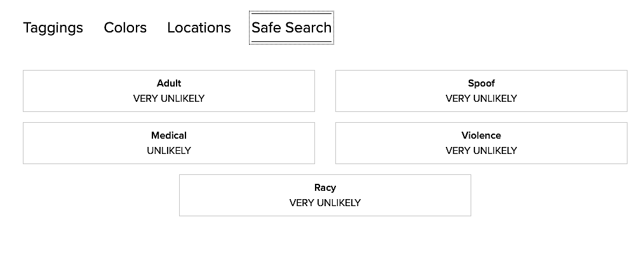Click the Racy heading label
Image resolution: width=644 pixels, height=257 pixels.
325,188
